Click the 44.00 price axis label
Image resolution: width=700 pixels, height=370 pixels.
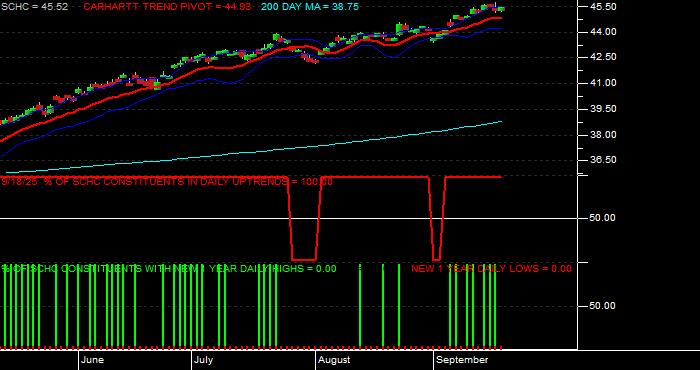604,32
